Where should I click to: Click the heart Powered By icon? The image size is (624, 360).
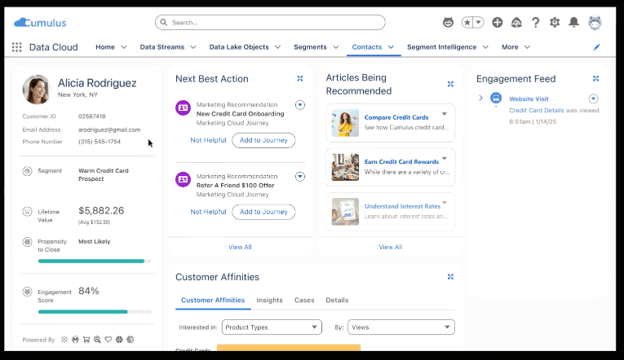click(108, 340)
